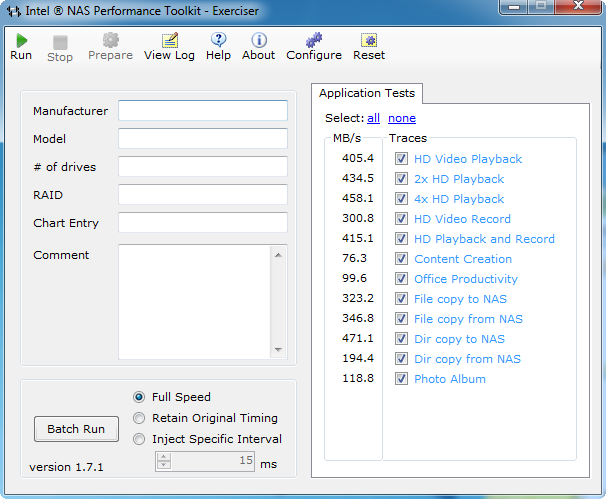Click the Office Productivity trace link
This screenshot has width=606, height=499.
(466, 279)
